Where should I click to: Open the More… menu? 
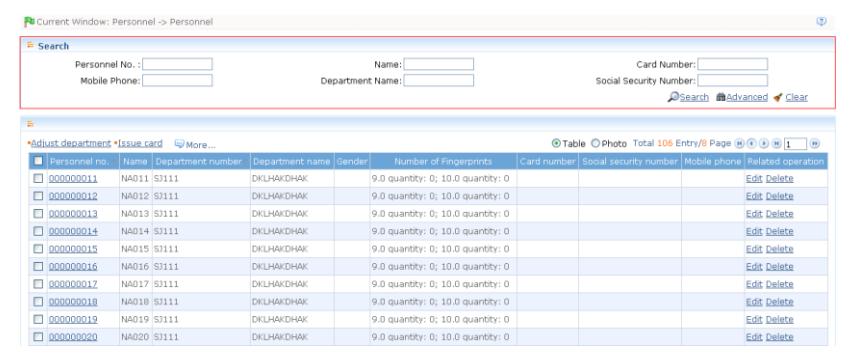click(201, 145)
